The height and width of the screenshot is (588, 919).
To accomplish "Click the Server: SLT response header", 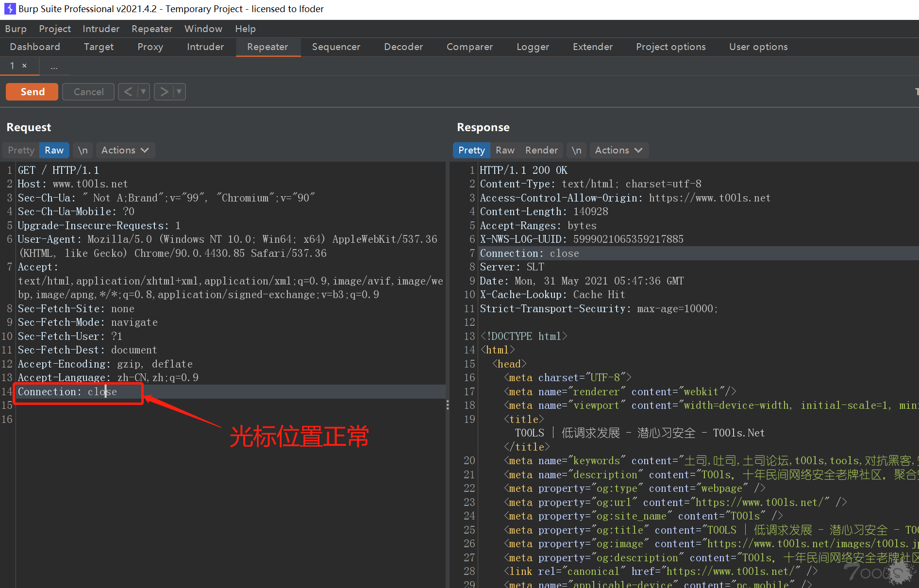I will coord(512,267).
